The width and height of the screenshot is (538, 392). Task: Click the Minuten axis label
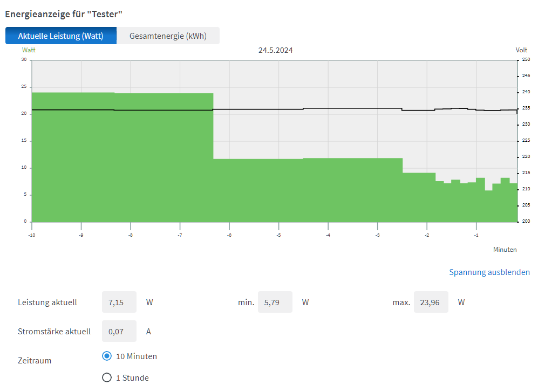click(505, 250)
